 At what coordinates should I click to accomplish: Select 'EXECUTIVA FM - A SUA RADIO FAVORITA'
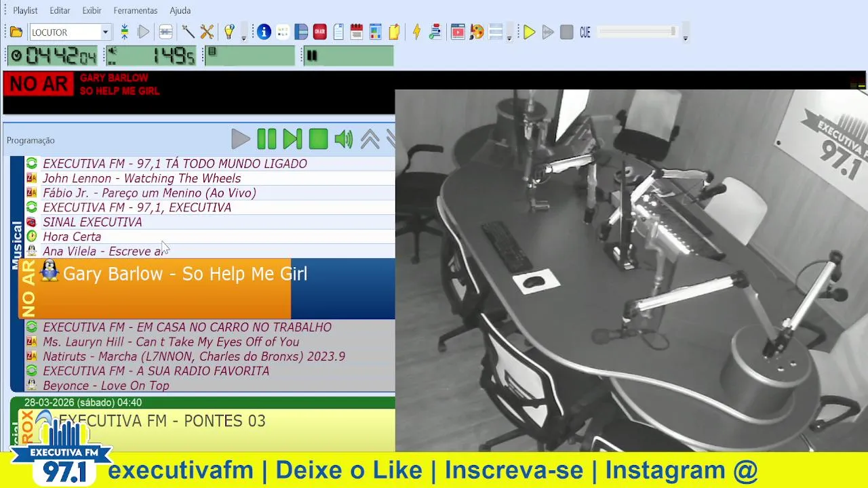(x=210, y=371)
